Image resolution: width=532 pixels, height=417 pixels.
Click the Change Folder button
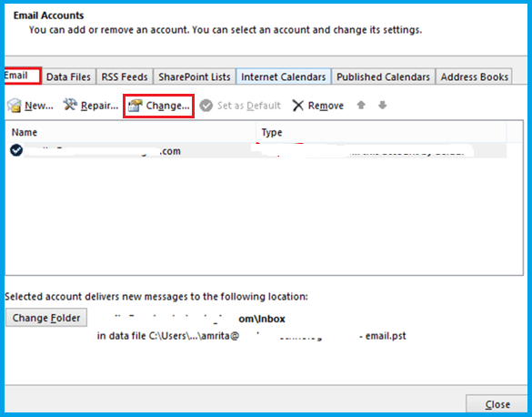pyautogui.click(x=46, y=318)
